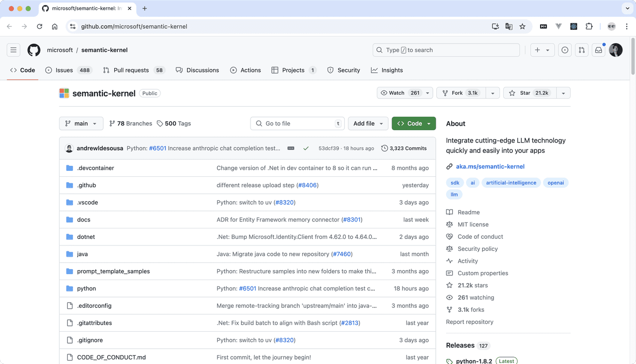Image resolution: width=636 pixels, height=364 pixels.
Task: View the 3,323 Commits history
Action: pyautogui.click(x=404, y=148)
